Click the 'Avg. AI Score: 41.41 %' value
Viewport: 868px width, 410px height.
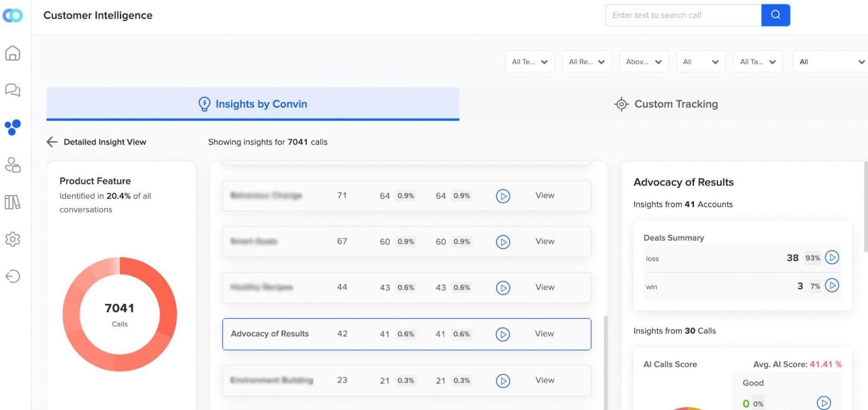coord(797,364)
